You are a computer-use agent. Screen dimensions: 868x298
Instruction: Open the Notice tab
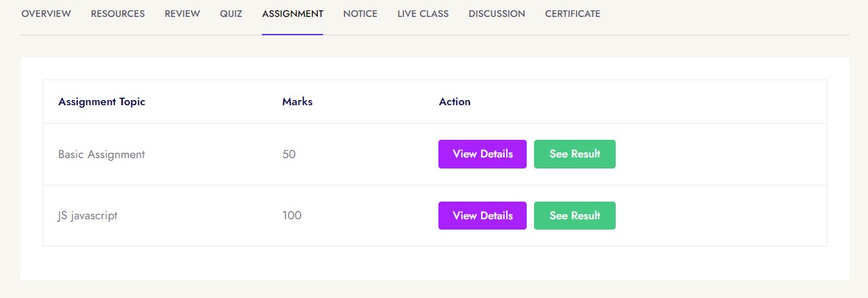coord(360,14)
